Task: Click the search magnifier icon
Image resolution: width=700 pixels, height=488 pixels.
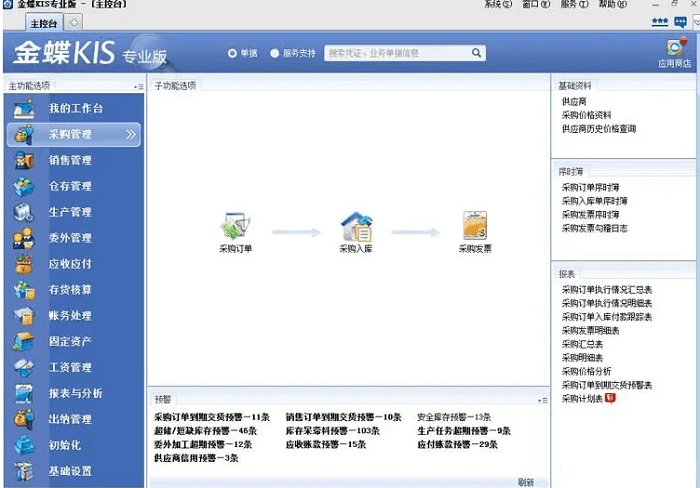Action: (476, 53)
